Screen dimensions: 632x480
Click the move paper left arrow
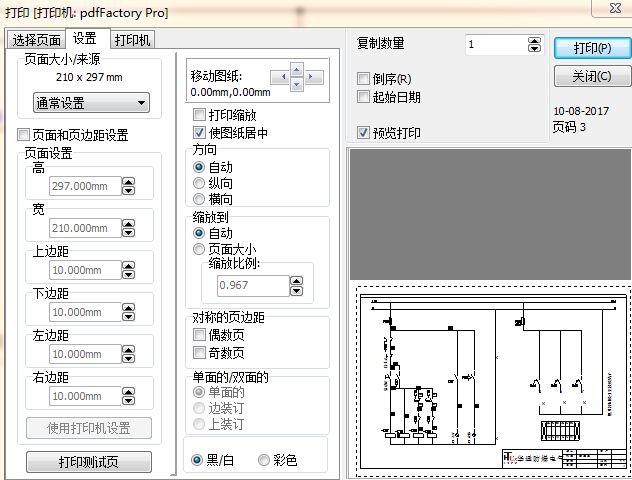pos(281,76)
